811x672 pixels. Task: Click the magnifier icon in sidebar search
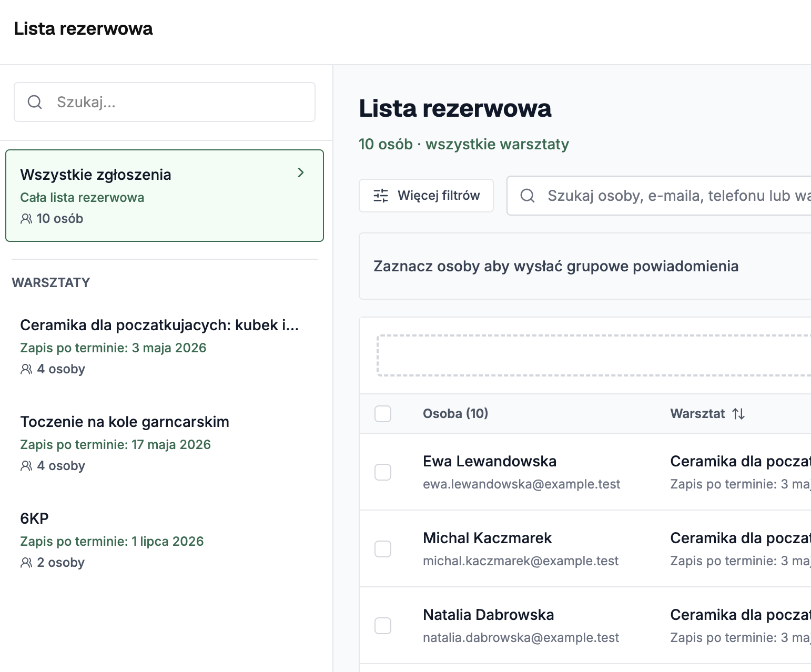35,102
